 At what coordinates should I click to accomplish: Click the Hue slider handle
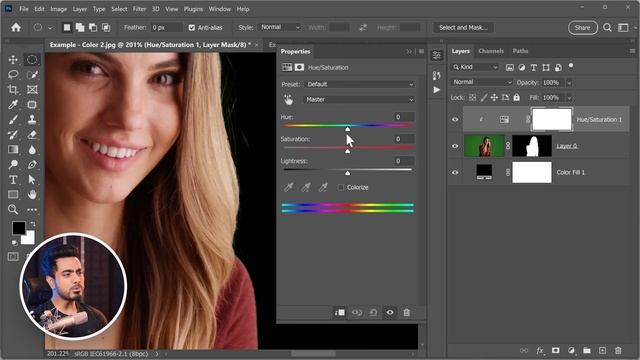[x=347, y=129]
